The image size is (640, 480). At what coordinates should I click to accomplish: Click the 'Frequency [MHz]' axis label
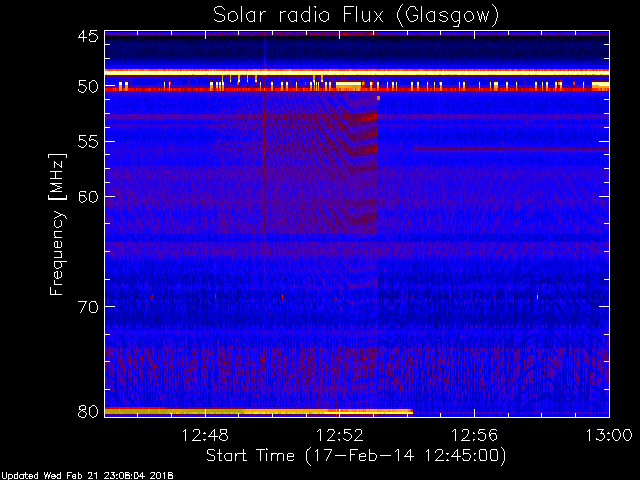58,224
